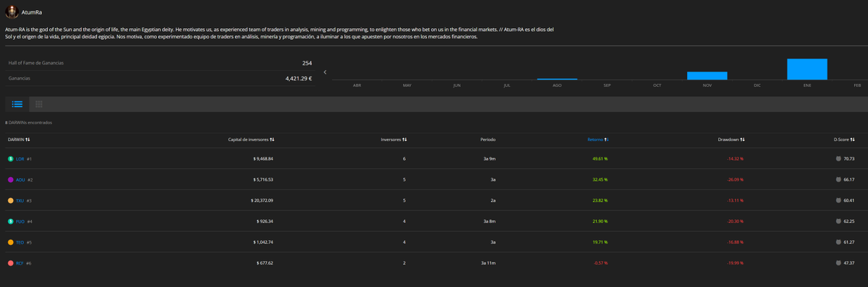
Task: Click capital value $ 677.62
Action: coord(265,263)
